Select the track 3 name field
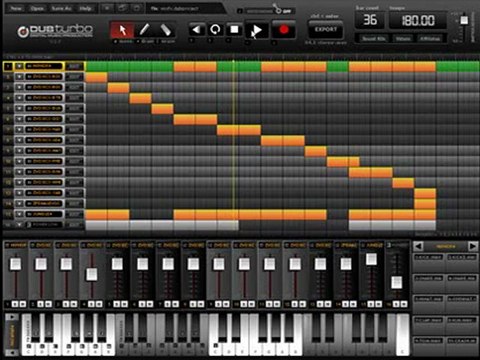480x360 pixels. click(44, 87)
